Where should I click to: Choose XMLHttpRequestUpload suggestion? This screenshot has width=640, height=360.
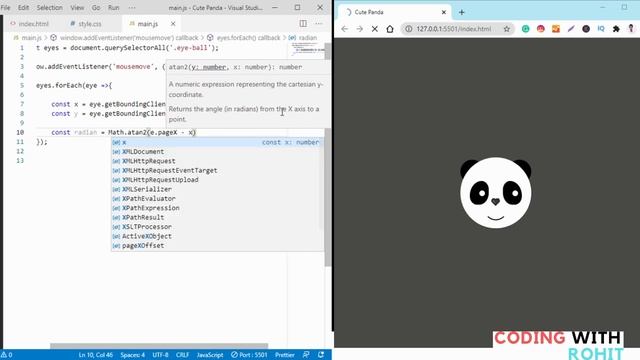pos(217,180)
